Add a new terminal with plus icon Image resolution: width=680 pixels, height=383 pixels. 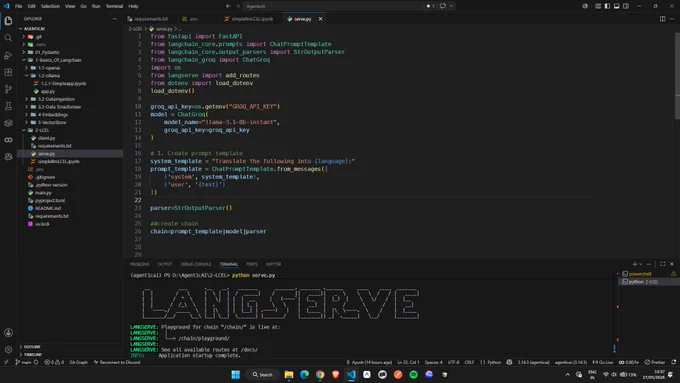coord(634,264)
